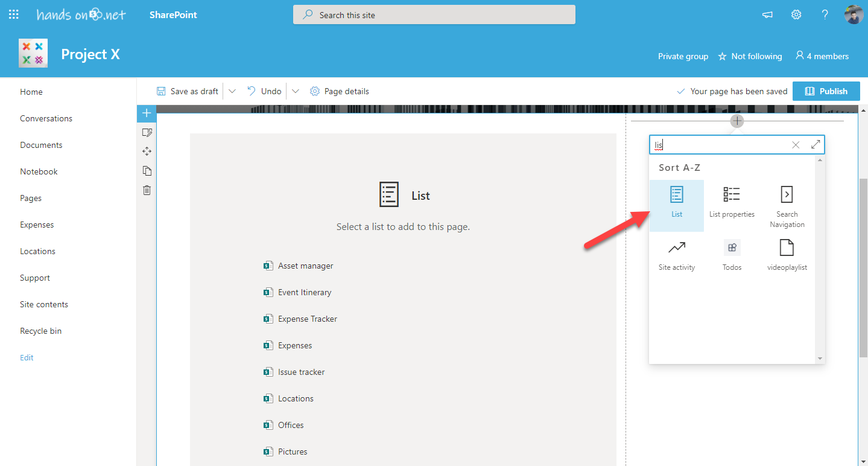This screenshot has width=868, height=466.
Task: Open SharePoint settings with the gear icon
Action: (x=796, y=14)
